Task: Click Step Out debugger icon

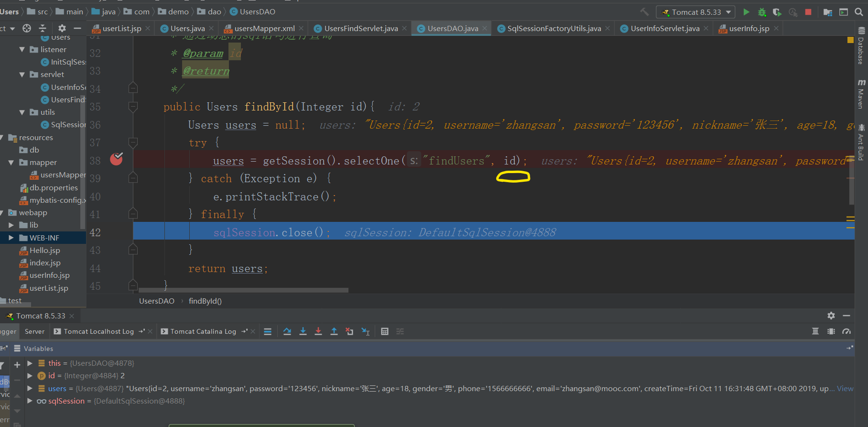Action: tap(334, 331)
